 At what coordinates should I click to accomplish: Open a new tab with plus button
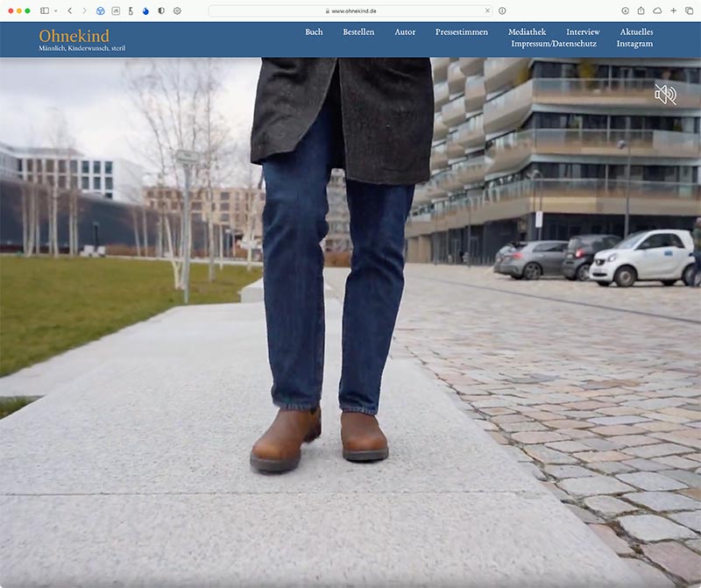673,11
